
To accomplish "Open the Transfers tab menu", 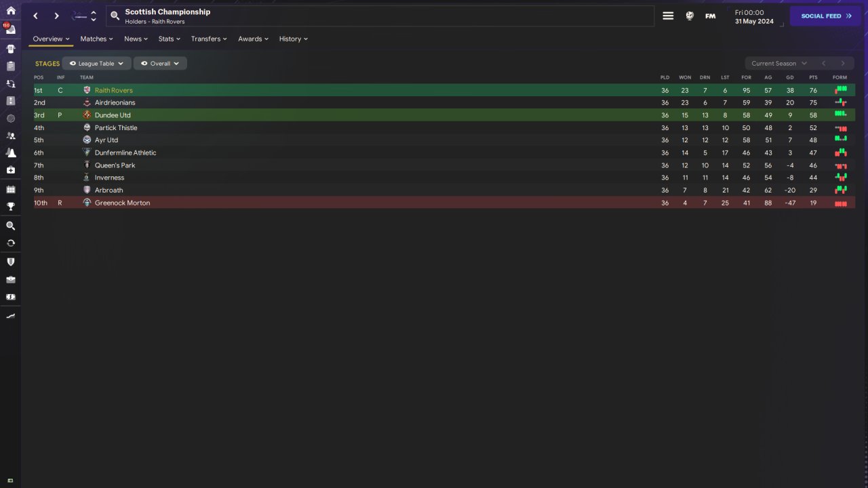I will (x=209, y=39).
